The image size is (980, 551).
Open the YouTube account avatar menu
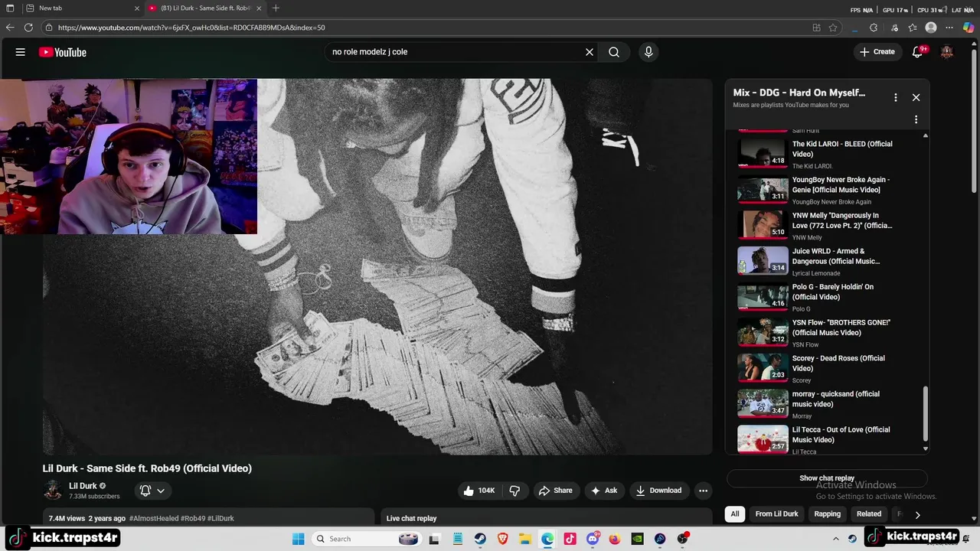[947, 52]
